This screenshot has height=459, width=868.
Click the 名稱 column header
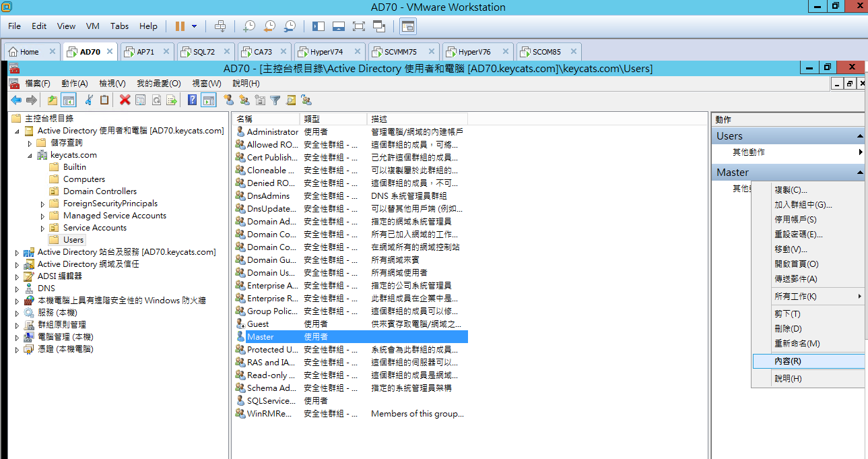pos(266,119)
